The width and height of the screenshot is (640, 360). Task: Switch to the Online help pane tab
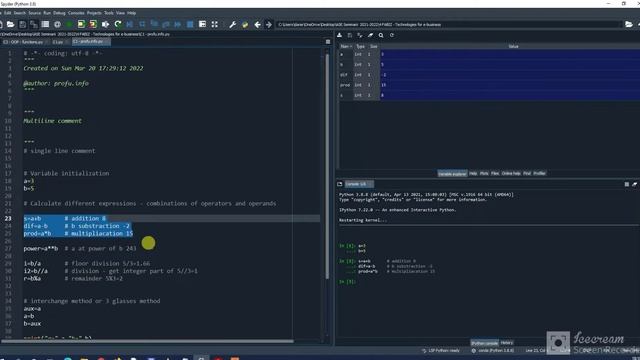tap(511, 173)
